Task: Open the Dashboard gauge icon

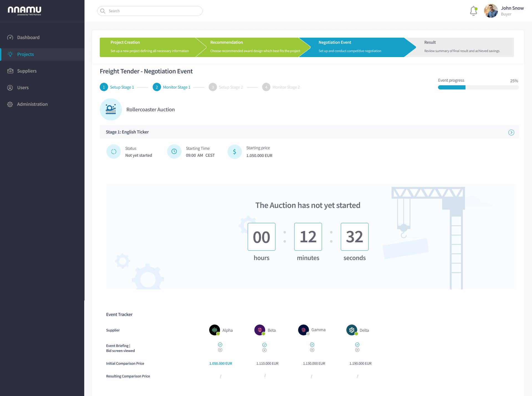Action: 10,37
